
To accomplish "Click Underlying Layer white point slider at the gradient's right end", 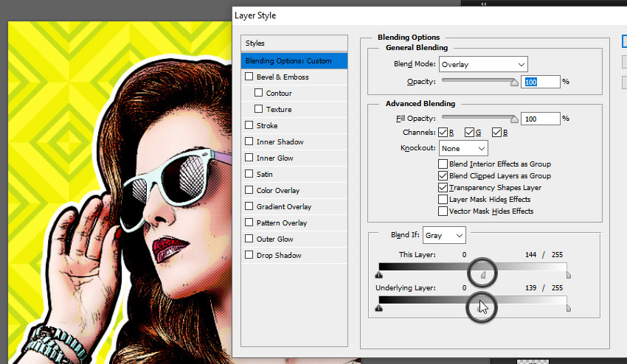I will (x=568, y=308).
